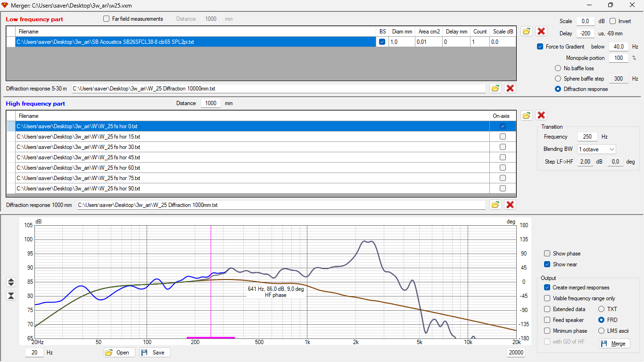Clear Diffraction response 1000 mm file
Image resolution: width=644 pixels, height=362 pixels.
510,205
